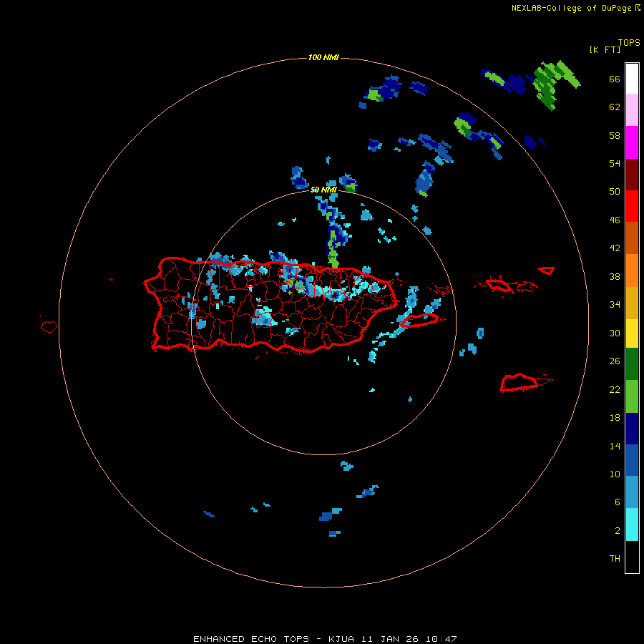Select the "42" legend number
The width and height of the screenshot is (644, 644).
[x=615, y=248]
